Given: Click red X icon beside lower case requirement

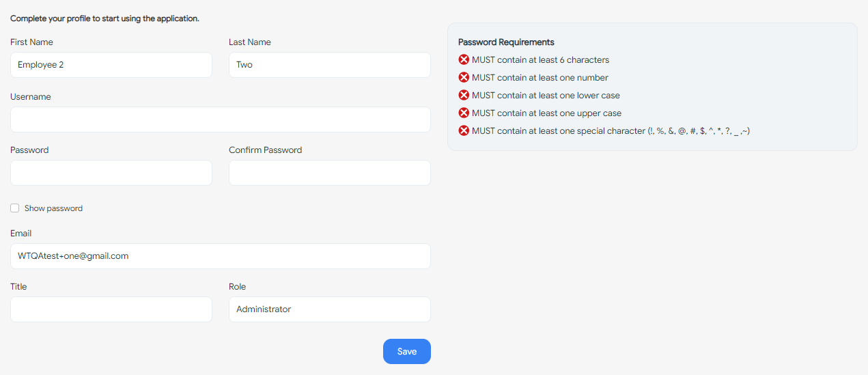Looking at the screenshot, I should tap(464, 96).
